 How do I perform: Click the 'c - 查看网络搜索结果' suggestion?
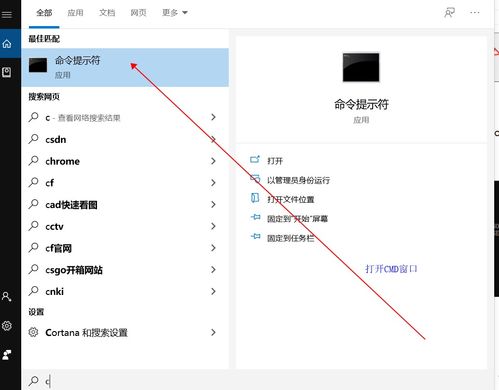coord(125,117)
